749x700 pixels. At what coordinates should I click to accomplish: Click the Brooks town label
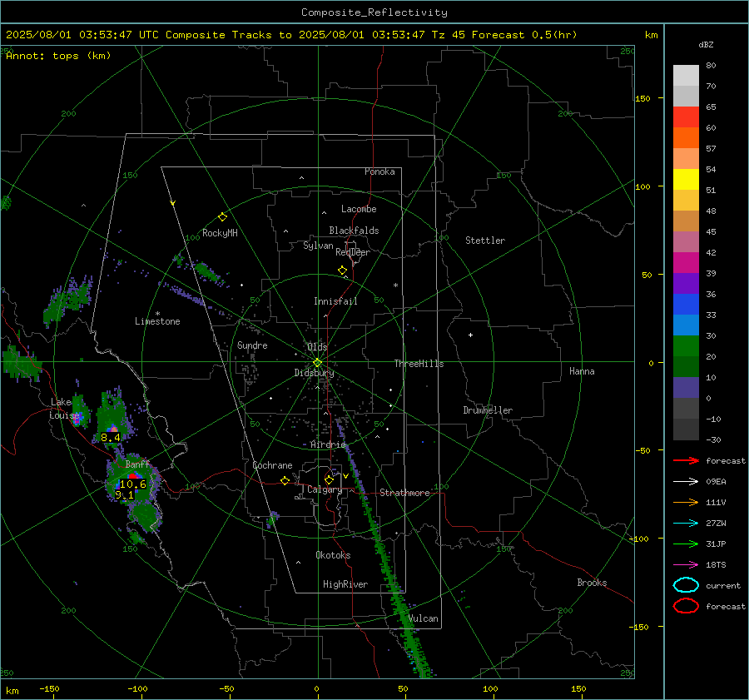tap(592, 583)
